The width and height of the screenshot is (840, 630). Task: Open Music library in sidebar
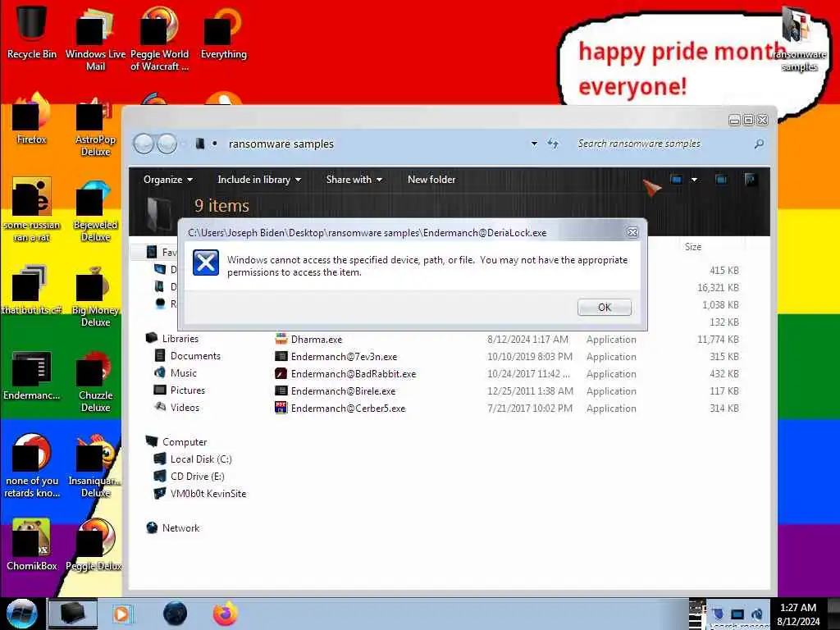point(176,373)
